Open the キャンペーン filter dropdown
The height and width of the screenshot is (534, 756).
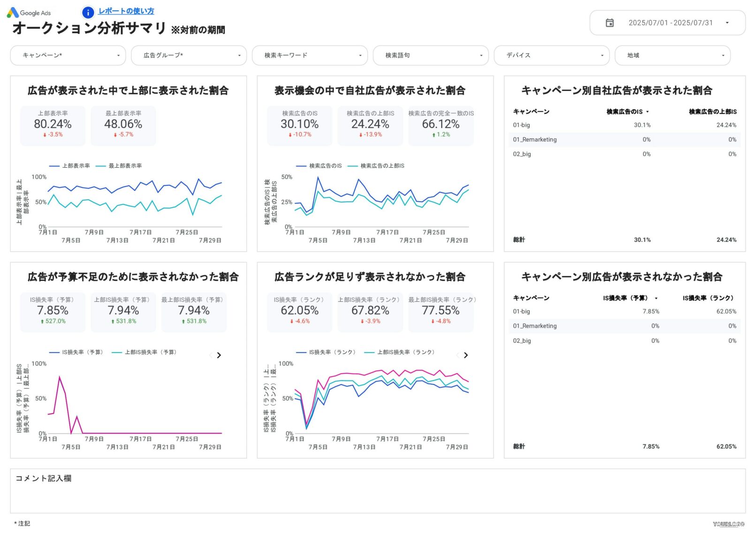(68, 55)
